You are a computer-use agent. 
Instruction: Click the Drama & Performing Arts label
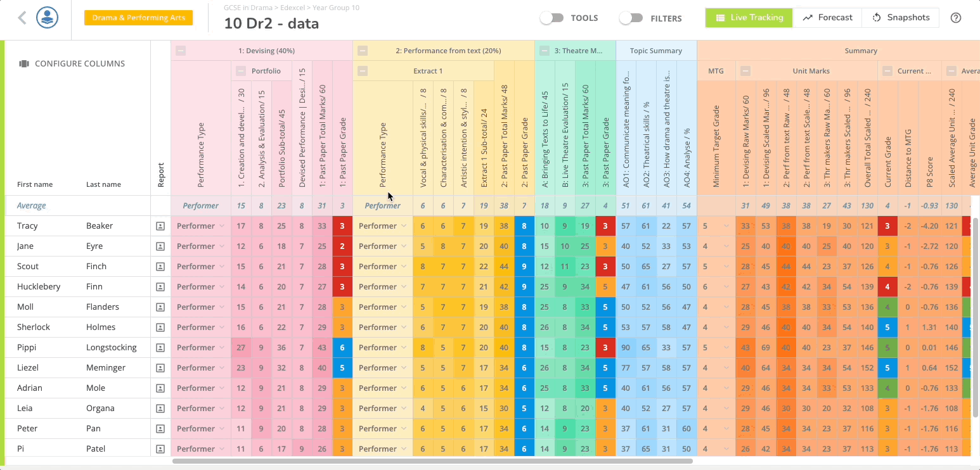tap(138, 18)
